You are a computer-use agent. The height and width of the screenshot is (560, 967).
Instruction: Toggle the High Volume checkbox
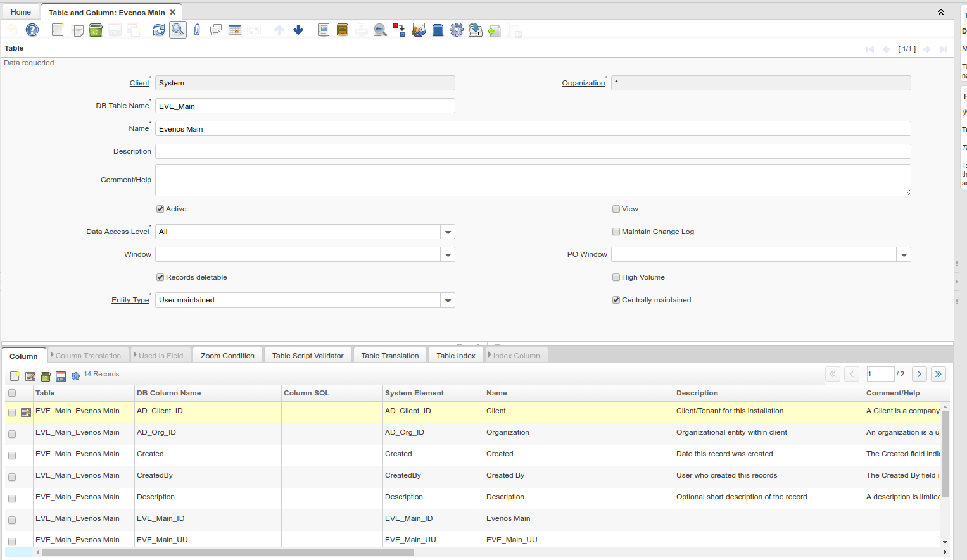click(616, 277)
